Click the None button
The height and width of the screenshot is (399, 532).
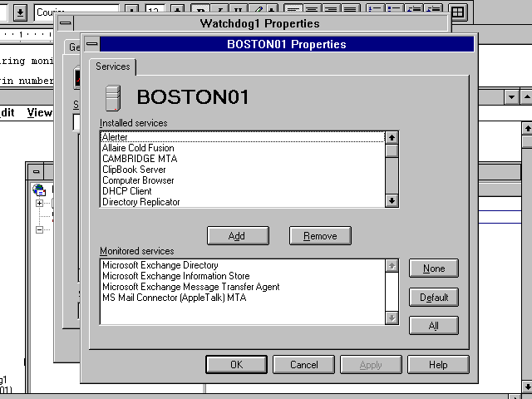click(434, 268)
